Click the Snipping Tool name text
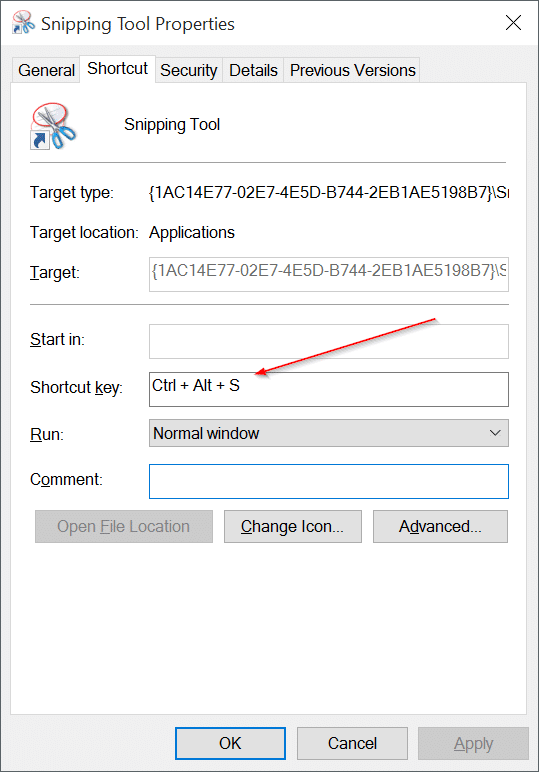 click(172, 125)
